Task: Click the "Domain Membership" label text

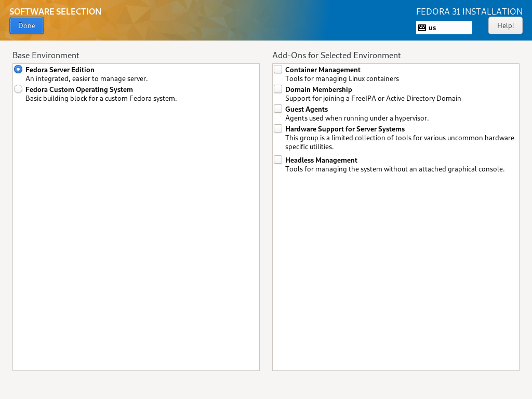Action: pos(318,89)
